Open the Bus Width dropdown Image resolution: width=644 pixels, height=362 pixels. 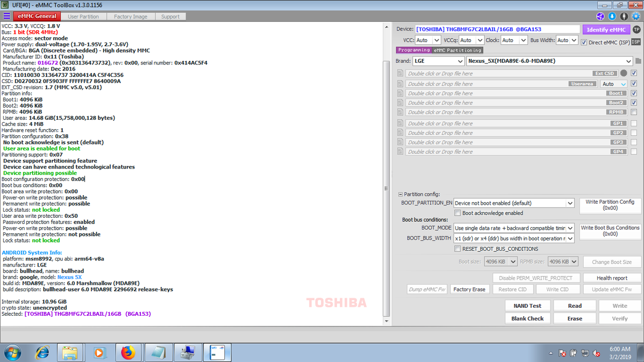(567, 40)
